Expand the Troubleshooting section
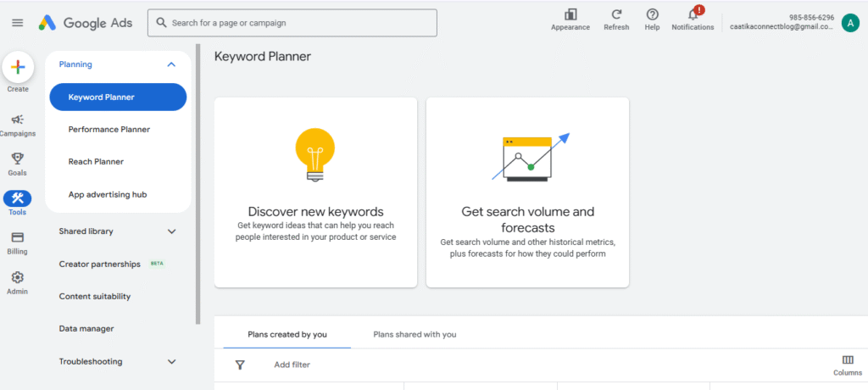This screenshot has height=390, width=868. click(171, 361)
